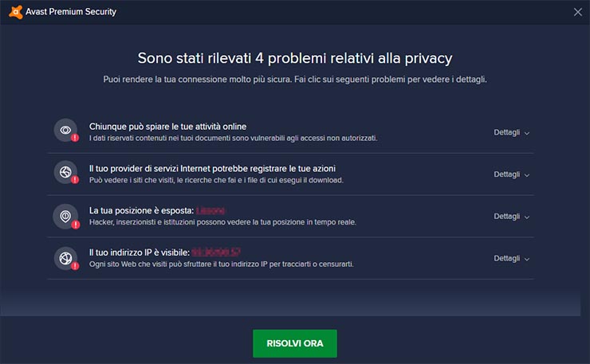The height and width of the screenshot is (364, 590).
Task: Select 'Chiunque può spiare le tue attività online'
Action: point(167,127)
